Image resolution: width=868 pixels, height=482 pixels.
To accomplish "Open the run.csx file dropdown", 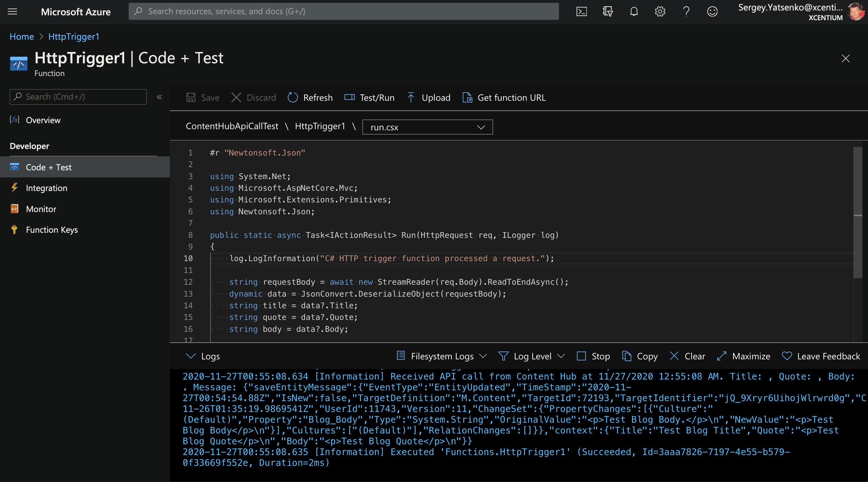I will coord(427,127).
